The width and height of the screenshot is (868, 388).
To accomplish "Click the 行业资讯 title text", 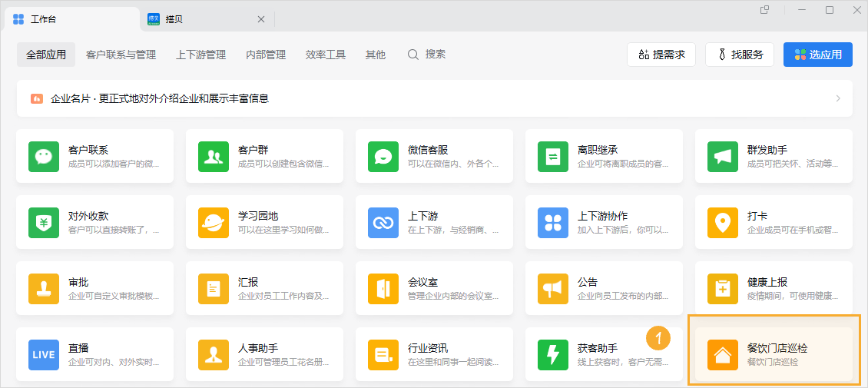I will pyautogui.click(x=428, y=348).
